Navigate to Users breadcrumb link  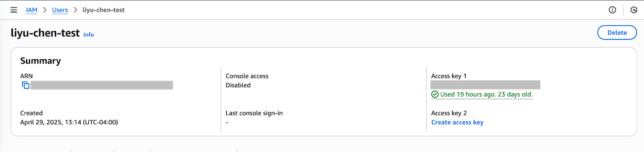pos(60,10)
